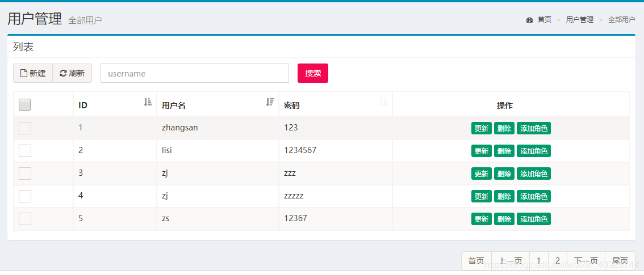The height and width of the screenshot is (275, 644).
Task: Check the checkbox for row ID 4
Action: [25, 196]
